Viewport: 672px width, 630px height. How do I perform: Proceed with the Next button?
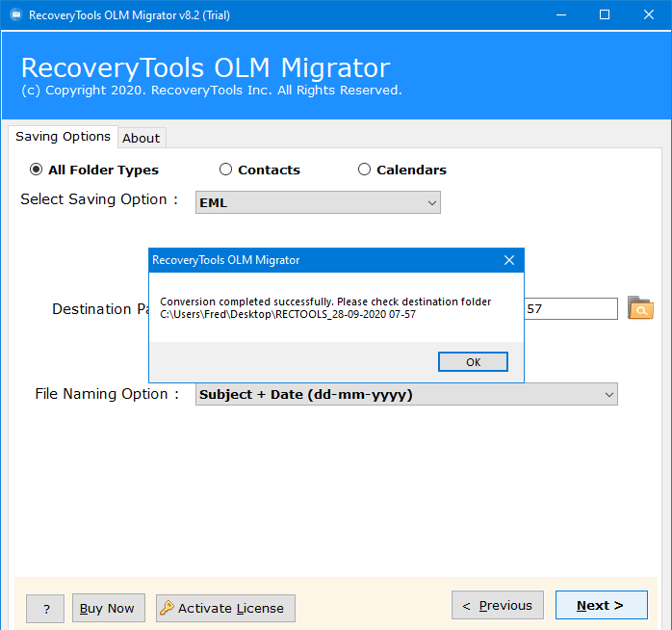point(602,605)
